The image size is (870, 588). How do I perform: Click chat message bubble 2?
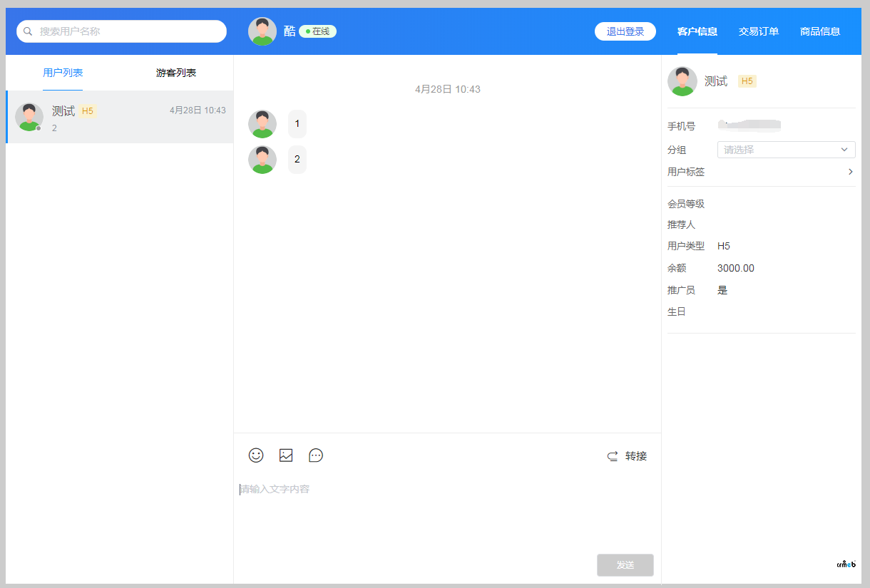[x=297, y=160]
